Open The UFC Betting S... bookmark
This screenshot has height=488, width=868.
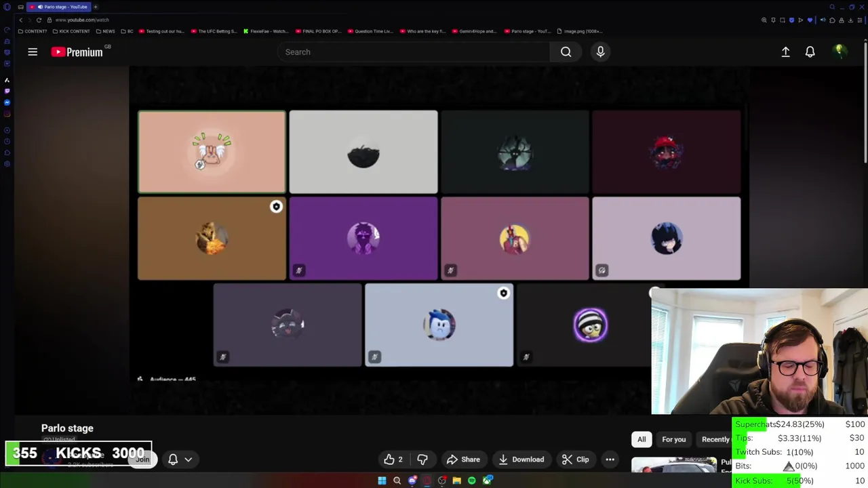click(214, 31)
